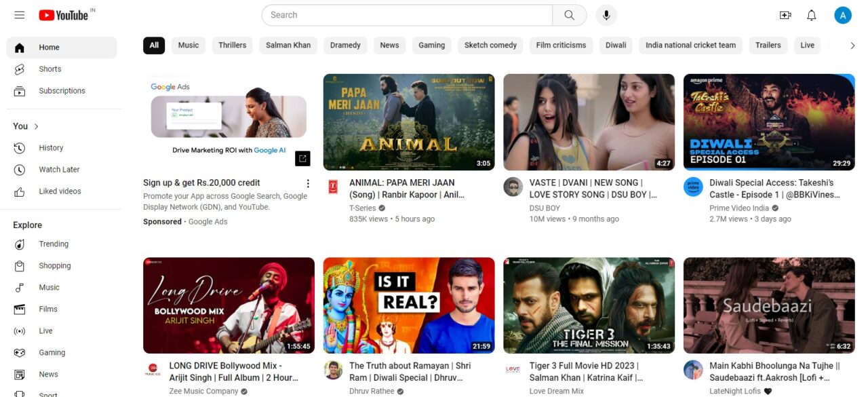The width and height of the screenshot is (868, 397).
Task: Open Films in Explore
Action: (x=62, y=309)
